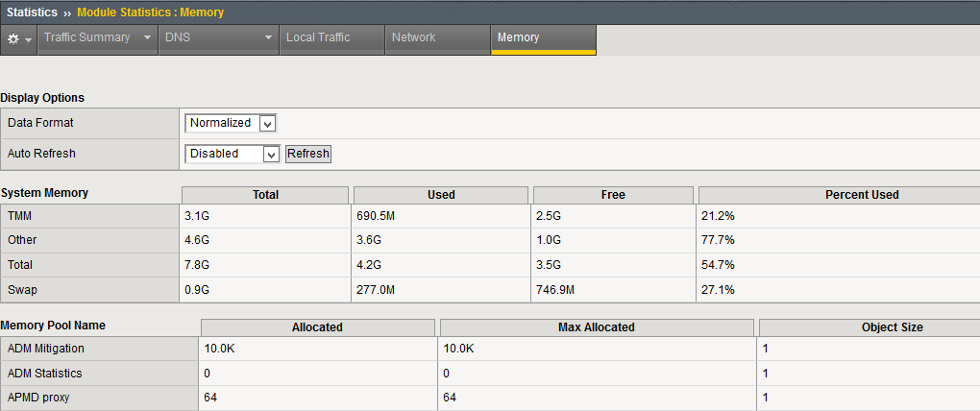Open the Traffic Summary tab

86,37
